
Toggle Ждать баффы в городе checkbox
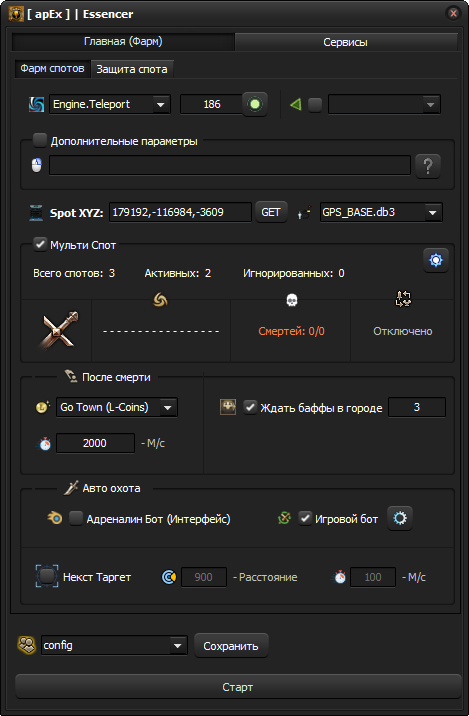250,407
